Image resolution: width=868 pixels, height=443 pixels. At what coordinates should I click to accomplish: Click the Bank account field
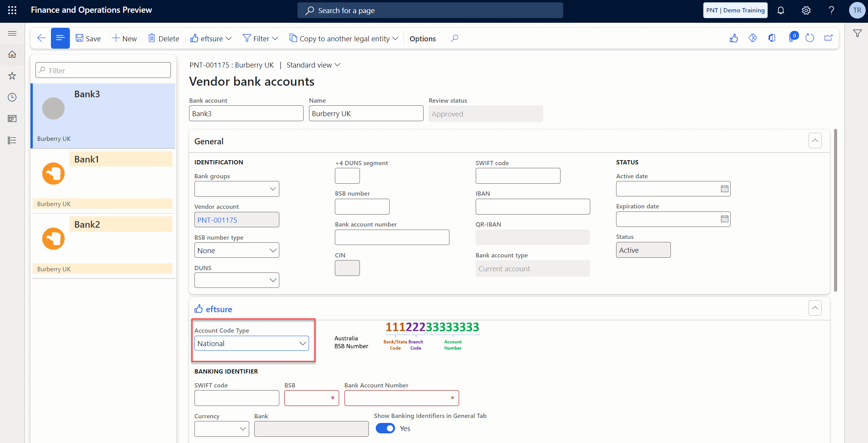[246, 113]
